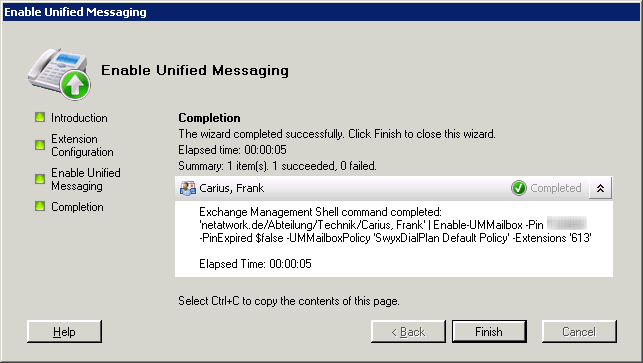Viewport: 643px width, 363px height.
Task: Click the green Completion step square
Action: pyautogui.click(x=40, y=206)
